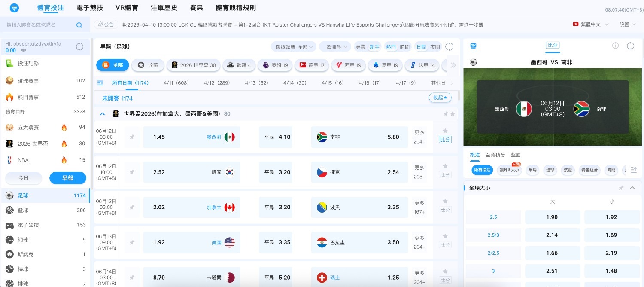Click the 早盤 button in the sidebar
The width and height of the screenshot is (644, 287).
67,177
